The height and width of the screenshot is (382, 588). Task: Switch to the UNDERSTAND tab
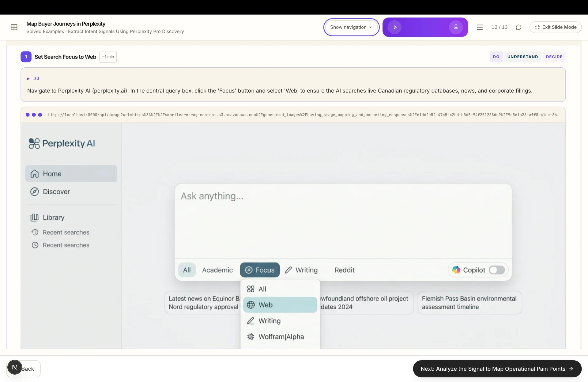(522, 57)
